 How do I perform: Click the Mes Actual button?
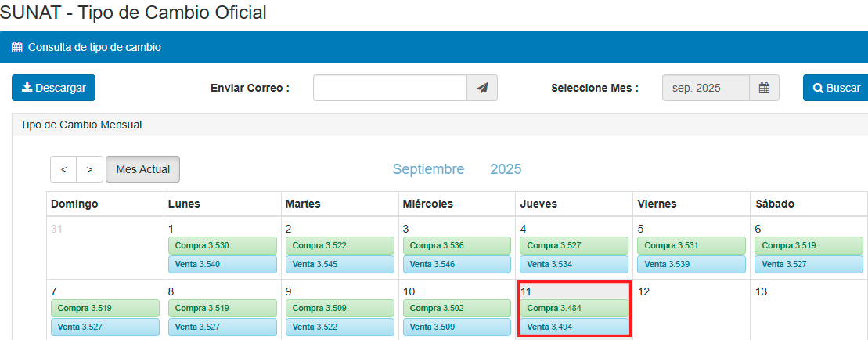click(x=142, y=169)
